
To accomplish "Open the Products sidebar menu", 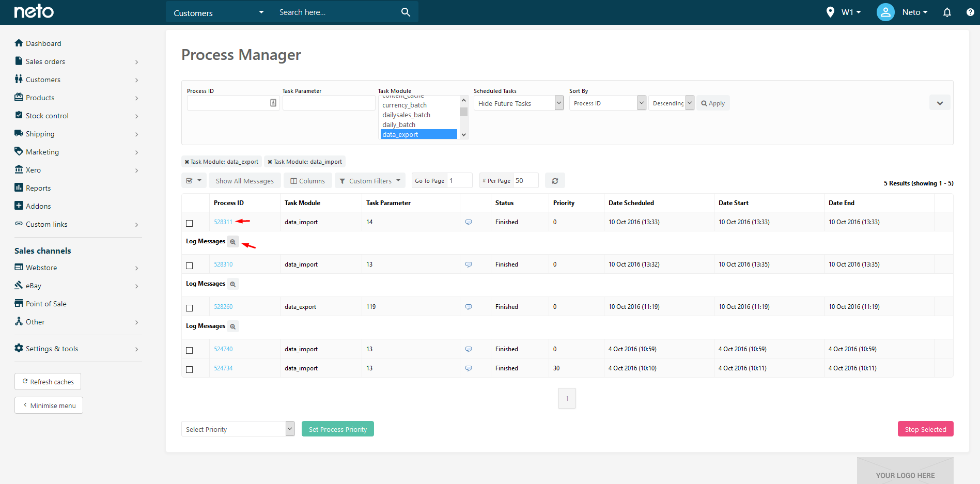I will 77,98.
